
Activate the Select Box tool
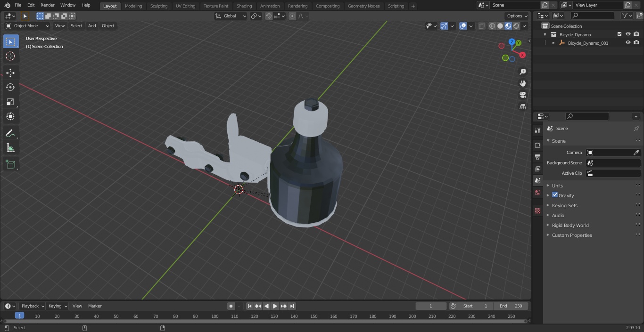(10, 41)
